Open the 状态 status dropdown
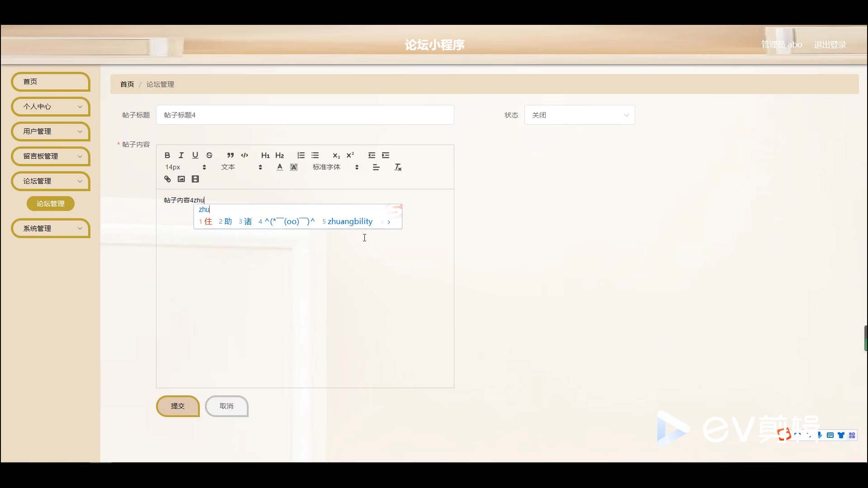The image size is (868, 488). [x=579, y=115]
